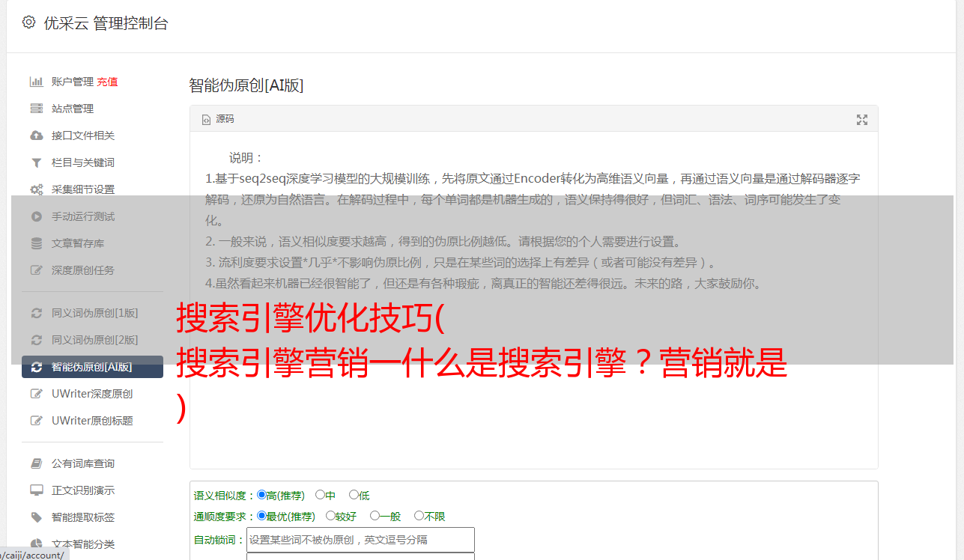Select 语义相似度 高(推荐) radio option
This screenshot has width=964, height=560.
[x=261, y=495]
